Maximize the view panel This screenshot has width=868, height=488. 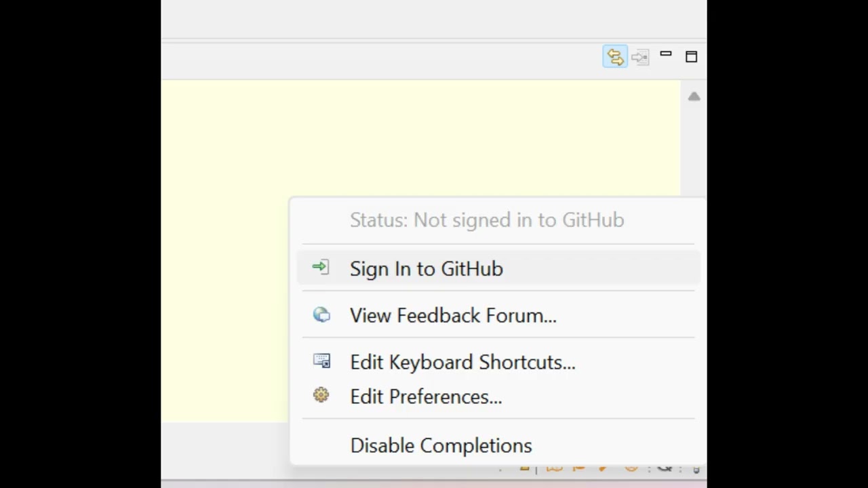click(x=691, y=57)
